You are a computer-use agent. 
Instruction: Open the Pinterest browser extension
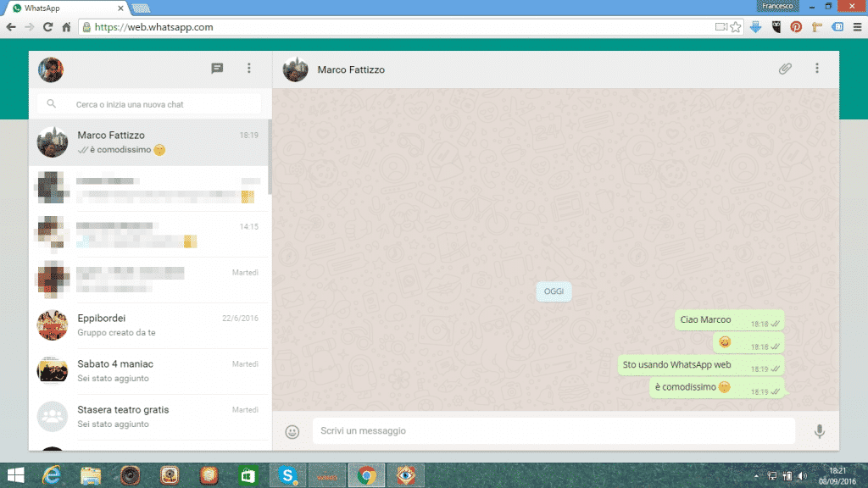(797, 26)
